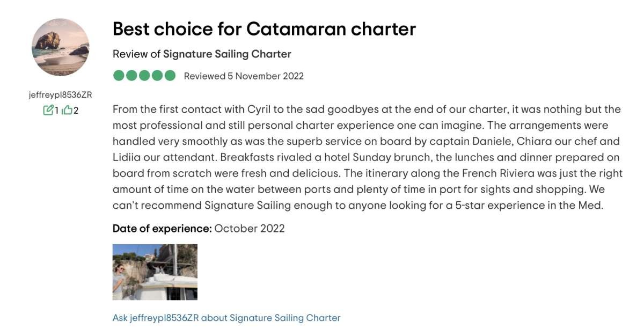Click "Ask jeffreypl8536ZR about Signature Sailing Charter" link
The width and height of the screenshot is (644, 329).
click(226, 318)
